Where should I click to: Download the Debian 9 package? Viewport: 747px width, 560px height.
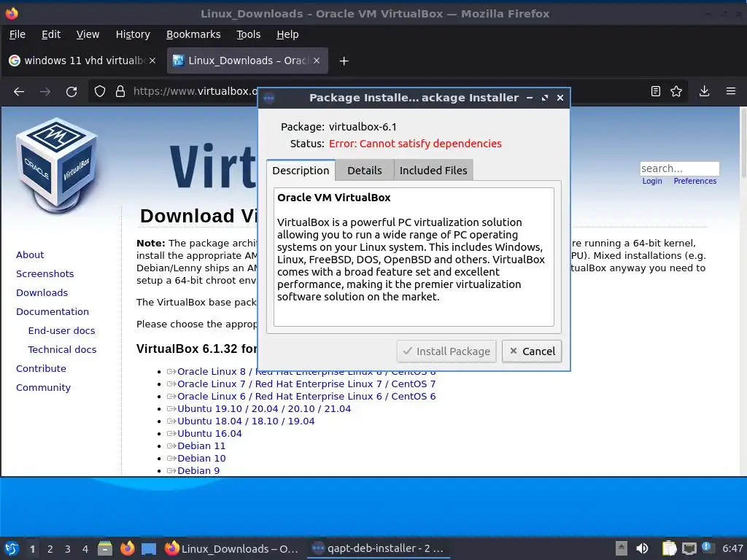pos(198,470)
